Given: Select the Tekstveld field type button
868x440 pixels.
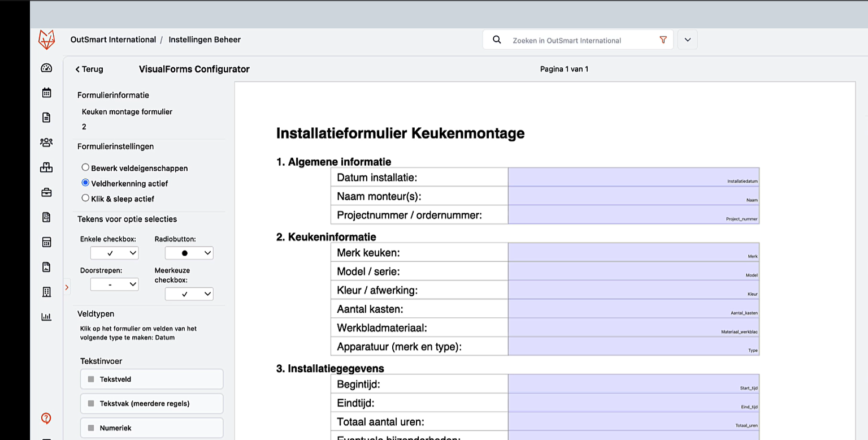Looking at the screenshot, I should click(x=151, y=379).
